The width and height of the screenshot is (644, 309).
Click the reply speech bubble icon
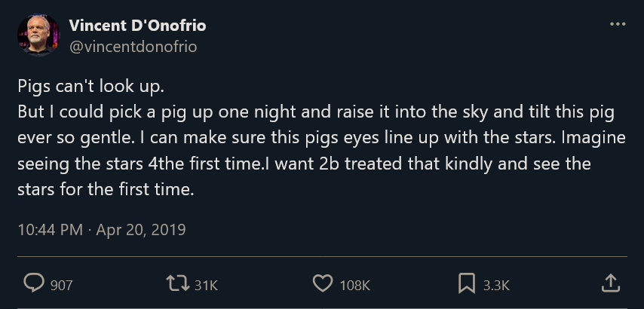click(34, 283)
